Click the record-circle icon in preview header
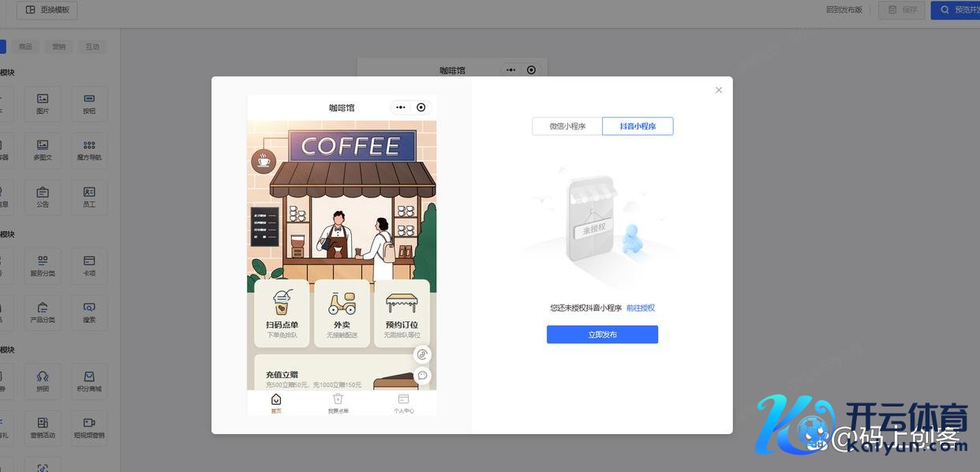Screen dimensions: 980x472 421,107
